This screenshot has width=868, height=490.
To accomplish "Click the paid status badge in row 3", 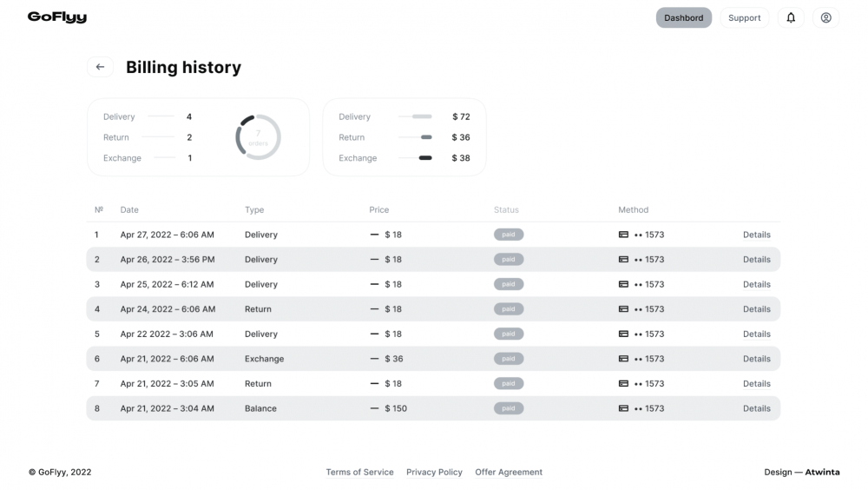I will point(508,284).
